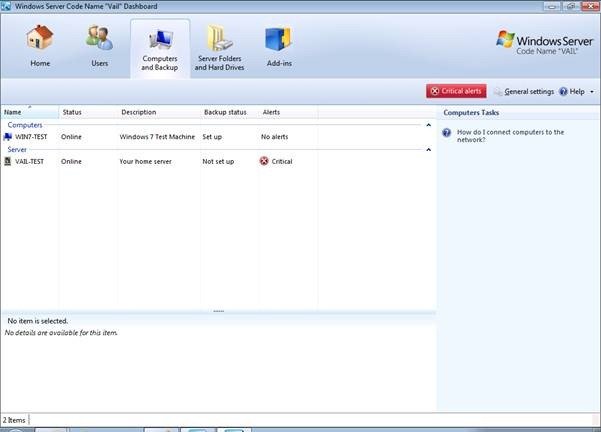Open the Add-ins section icon
The width and height of the screenshot is (601, 432).
click(279, 39)
